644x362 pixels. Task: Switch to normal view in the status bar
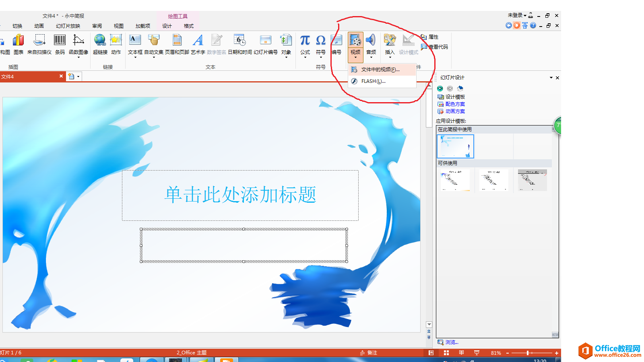[431, 353]
